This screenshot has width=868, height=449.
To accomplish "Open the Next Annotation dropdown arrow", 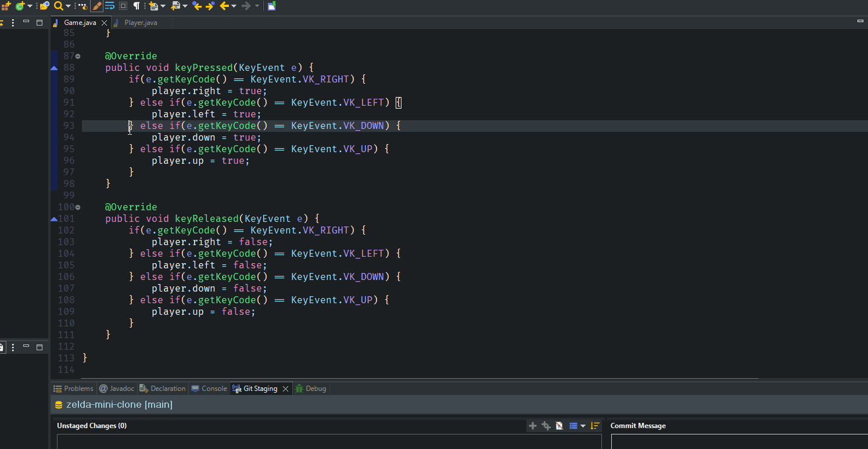I will point(163,6).
